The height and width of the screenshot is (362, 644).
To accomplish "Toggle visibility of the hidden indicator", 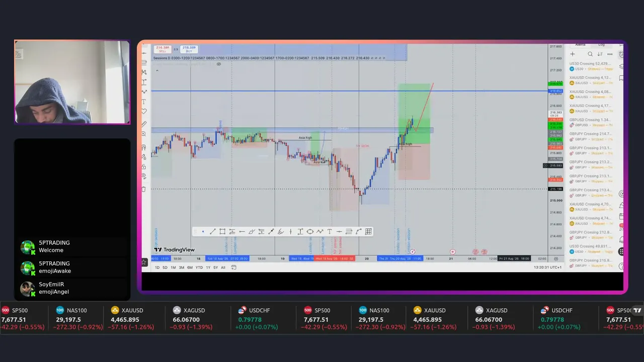I will click(218, 64).
